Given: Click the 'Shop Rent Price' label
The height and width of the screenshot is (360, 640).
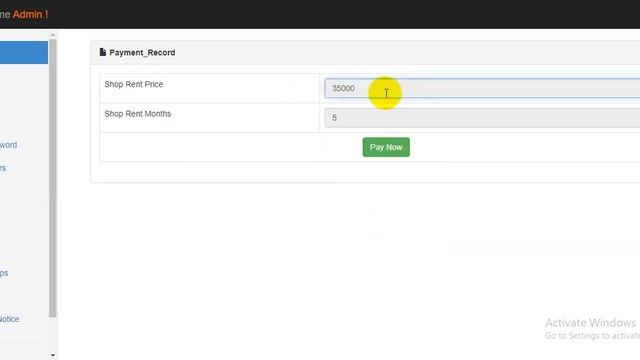Looking at the screenshot, I should tap(133, 84).
